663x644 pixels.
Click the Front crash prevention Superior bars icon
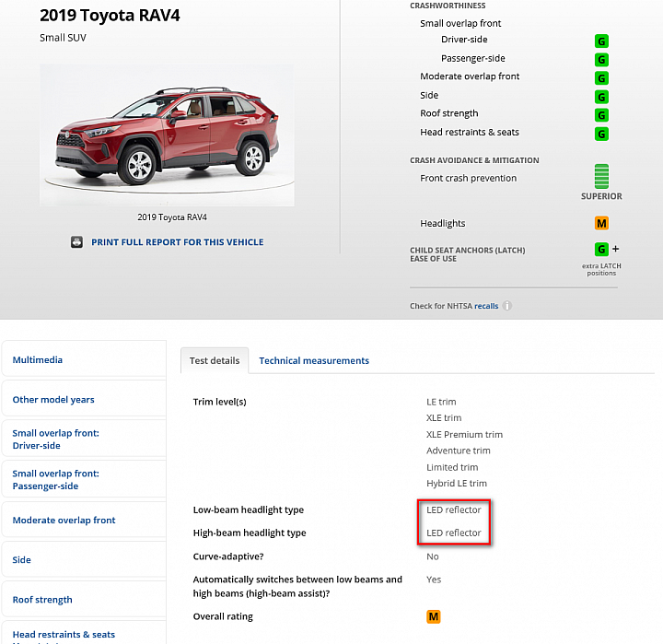pos(601,177)
